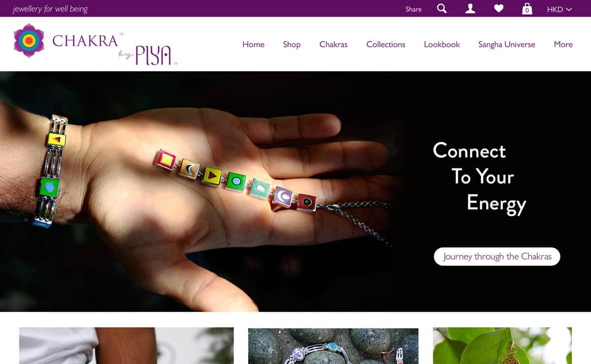This screenshot has width=591, height=364.
Task: Click the chakra bracelet hero banner image
Action: click(x=295, y=191)
